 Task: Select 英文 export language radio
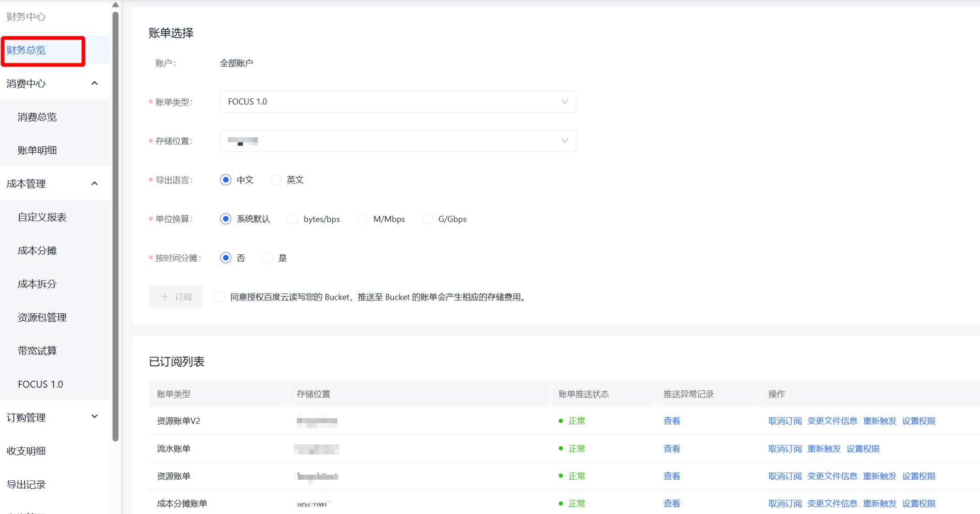pyautogui.click(x=276, y=180)
